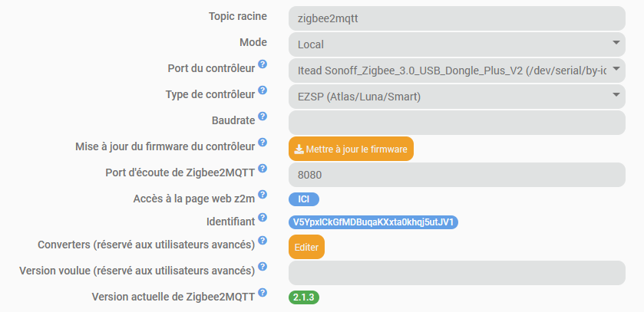Click help icon by Version actuelle de Zigbee2MQTT
This screenshot has width=644, height=312.
263,292
